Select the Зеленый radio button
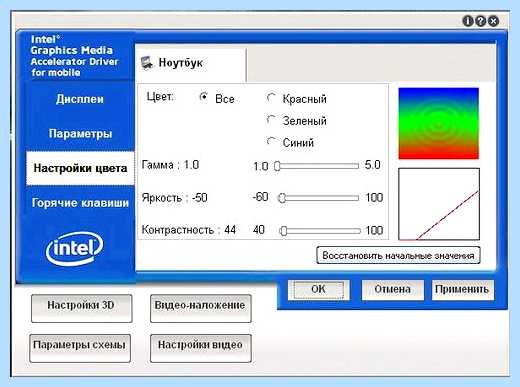Screen dimensions: 520x387 tap(271, 120)
